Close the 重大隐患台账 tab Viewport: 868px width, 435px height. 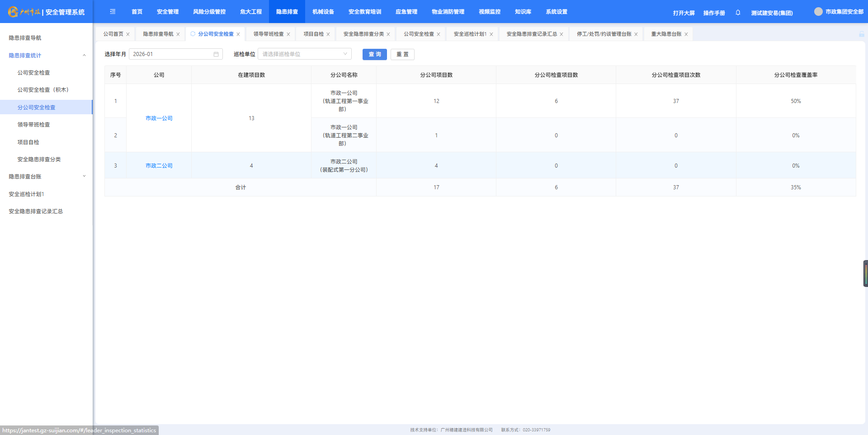(686, 34)
